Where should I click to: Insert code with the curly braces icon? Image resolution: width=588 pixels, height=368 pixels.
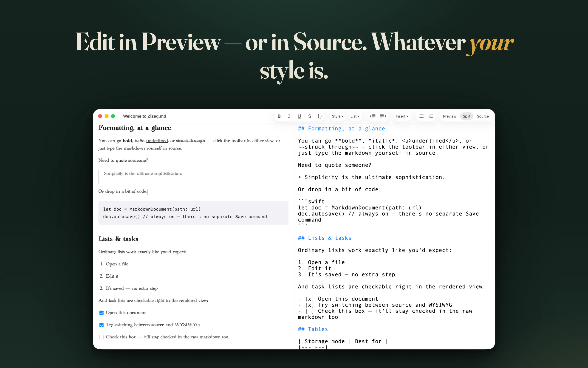click(x=320, y=116)
